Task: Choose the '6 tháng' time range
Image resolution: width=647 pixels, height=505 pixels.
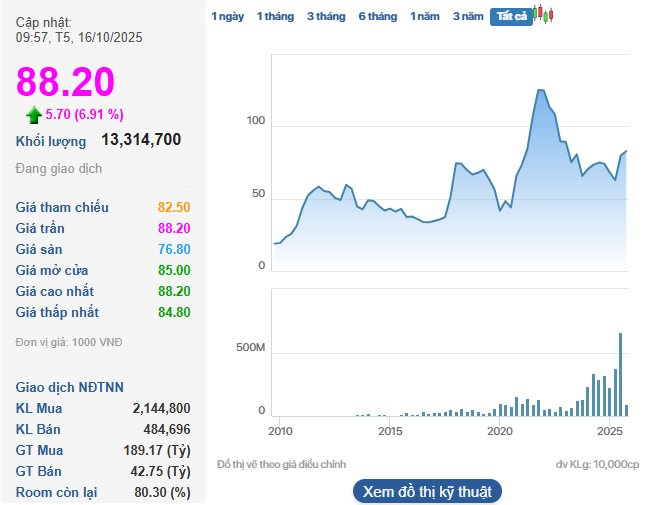Action: pyautogui.click(x=377, y=16)
